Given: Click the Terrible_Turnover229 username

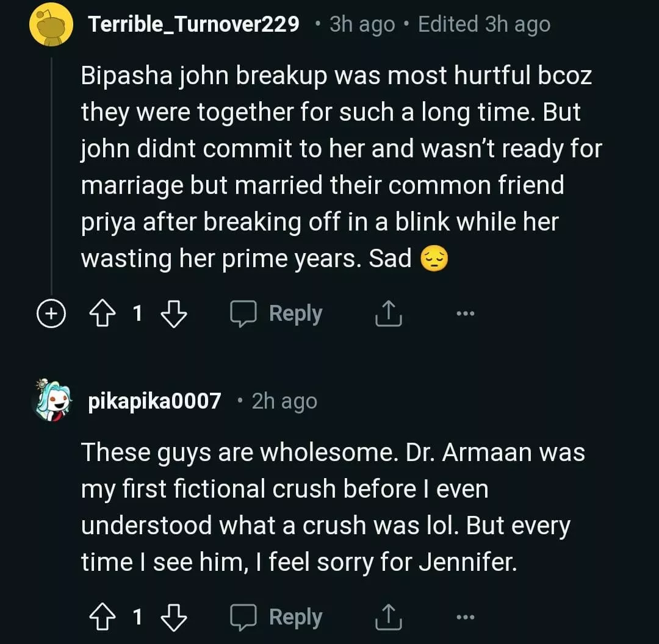Looking at the screenshot, I should (193, 24).
